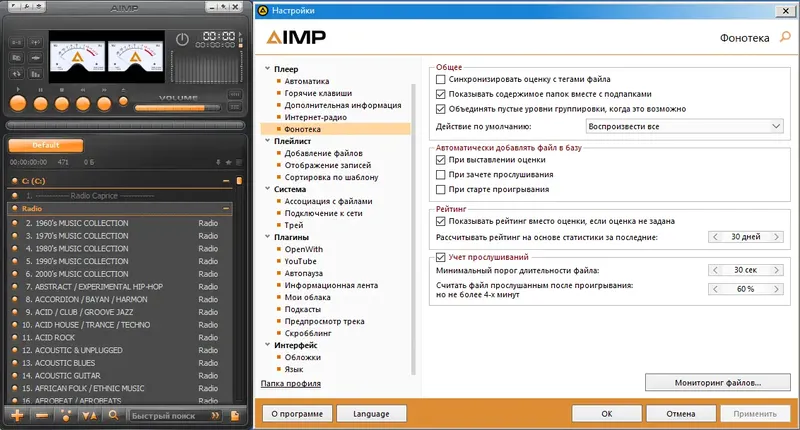Collapse the Интерфейс tree section

click(x=267, y=345)
